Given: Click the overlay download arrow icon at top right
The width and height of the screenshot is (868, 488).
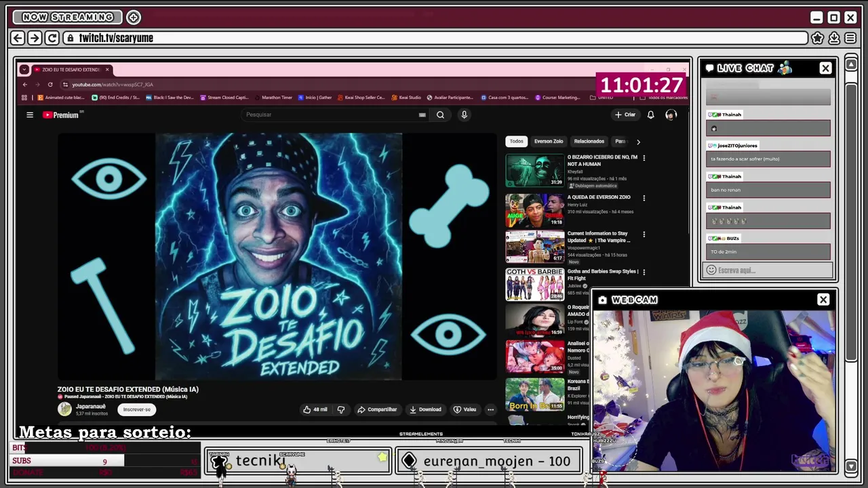Looking at the screenshot, I should pyautogui.click(x=834, y=38).
